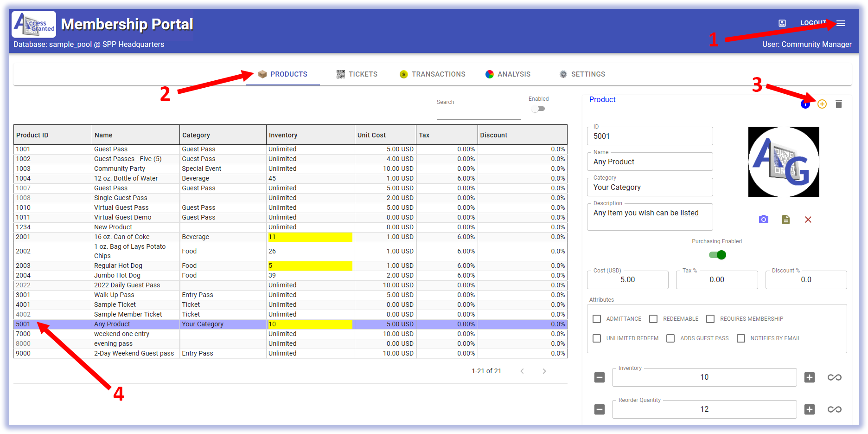
Task: Click the yellow add product plus icon
Action: [x=822, y=104]
